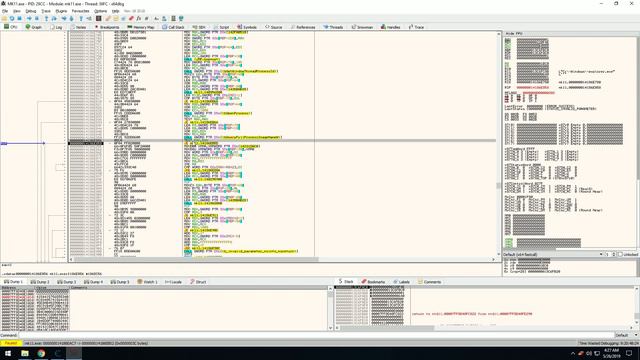Switch to the SEH tab
This screenshot has height=360, width=640.
pyautogui.click(x=199, y=27)
